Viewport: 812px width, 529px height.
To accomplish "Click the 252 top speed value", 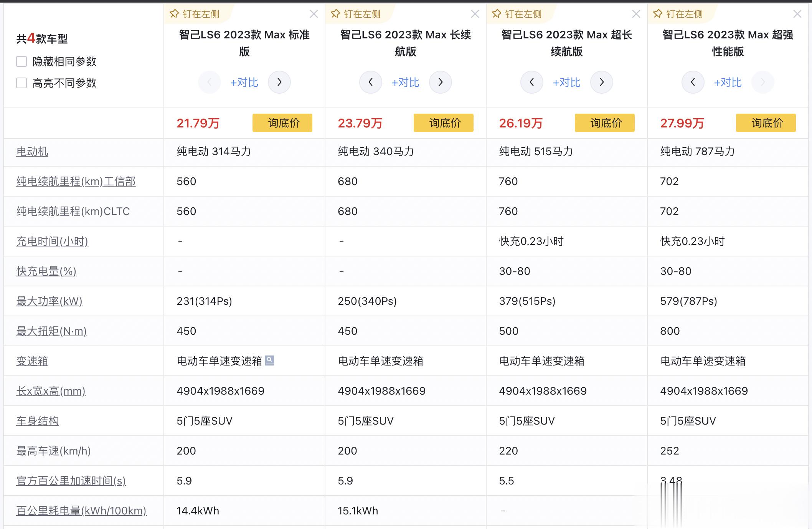I will click(x=670, y=451).
